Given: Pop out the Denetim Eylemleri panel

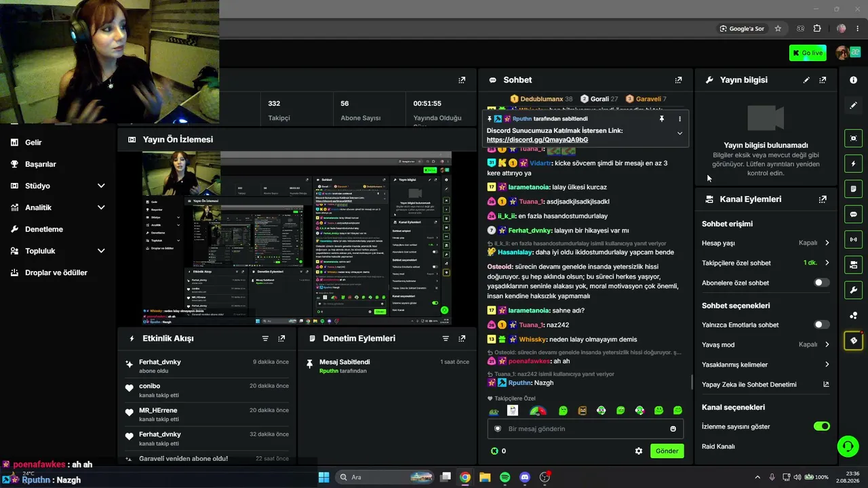Looking at the screenshot, I should [462, 338].
